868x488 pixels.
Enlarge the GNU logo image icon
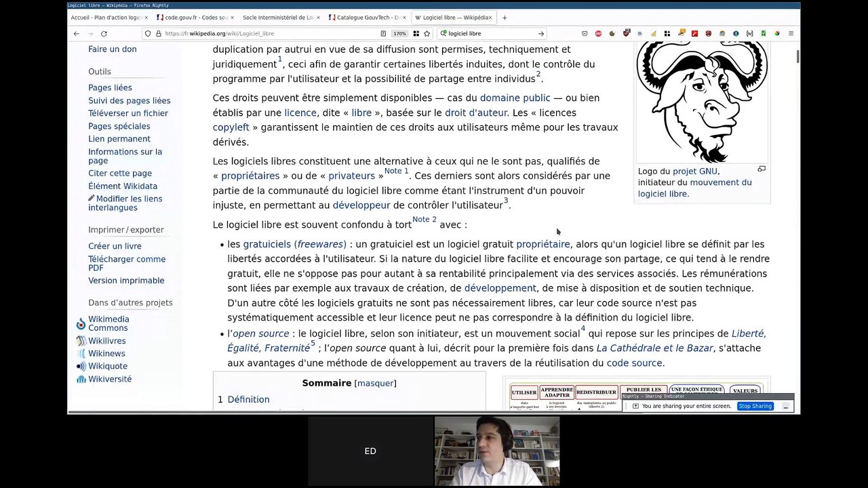pyautogui.click(x=762, y=169)
